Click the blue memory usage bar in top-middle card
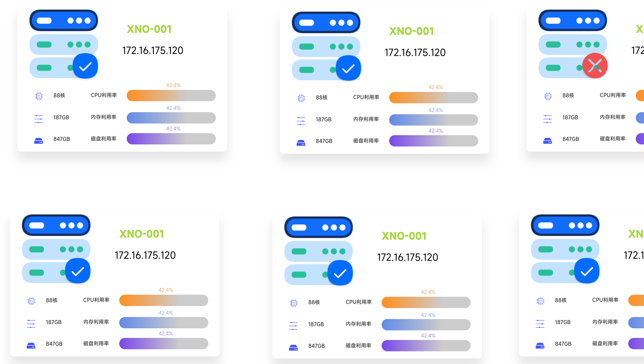The image size is (644, 364). click(433, 120)
